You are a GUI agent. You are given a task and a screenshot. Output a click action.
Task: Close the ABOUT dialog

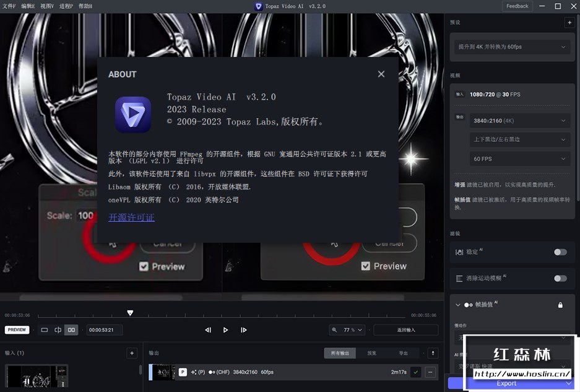(381, 74)
